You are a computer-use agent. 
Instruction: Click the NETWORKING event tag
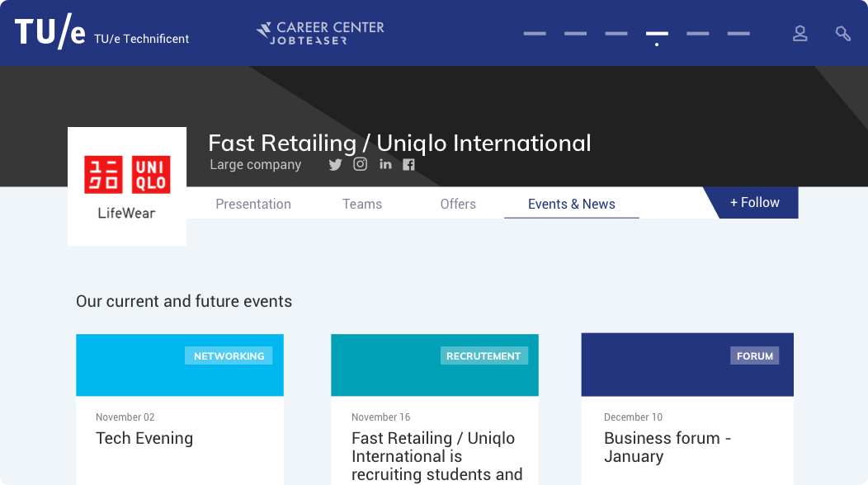pyautogui.click(x=229, y=356)
